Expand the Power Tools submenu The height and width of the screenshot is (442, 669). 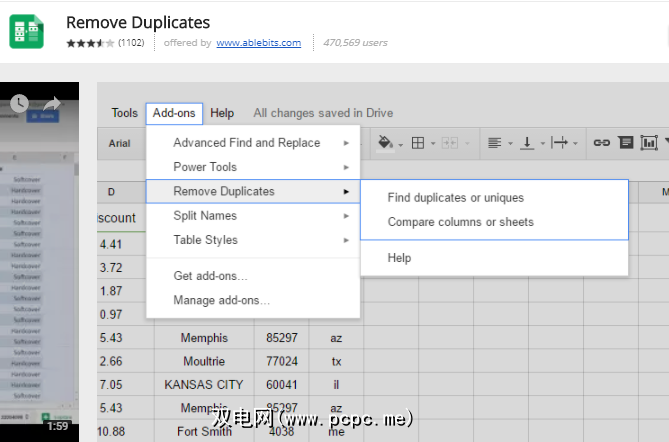coord(205,167)
